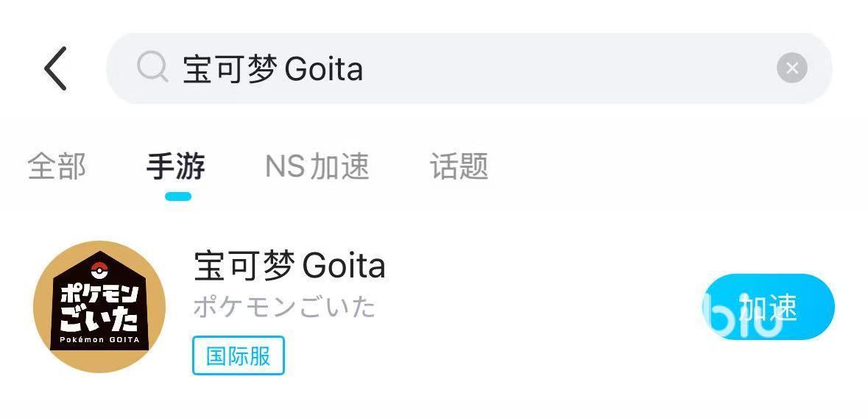The width and height of the screenshot is (868, 418).
Task: Tap the back arrow
Action: pyautogui.click(x=56, y=68)
